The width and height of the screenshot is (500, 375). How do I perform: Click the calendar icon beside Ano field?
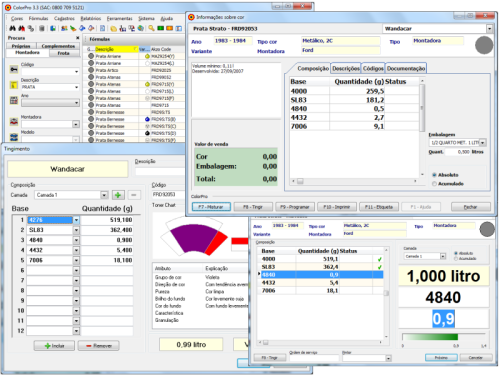[x=14, y=100]
